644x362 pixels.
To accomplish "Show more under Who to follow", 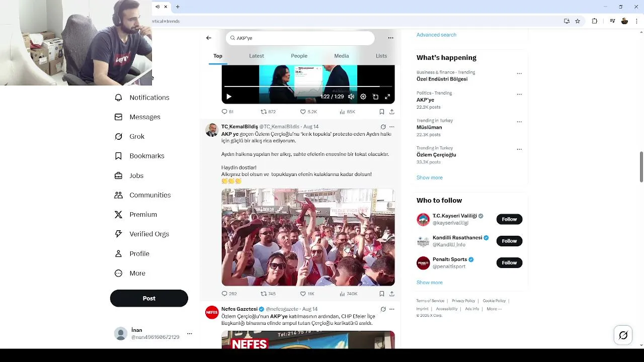I will click(430, 283).
